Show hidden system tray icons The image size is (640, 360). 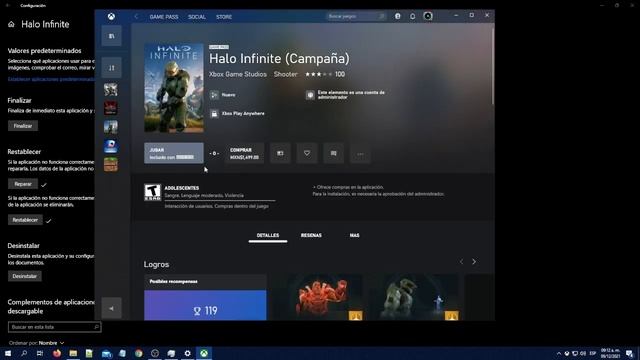click(558, 353)
